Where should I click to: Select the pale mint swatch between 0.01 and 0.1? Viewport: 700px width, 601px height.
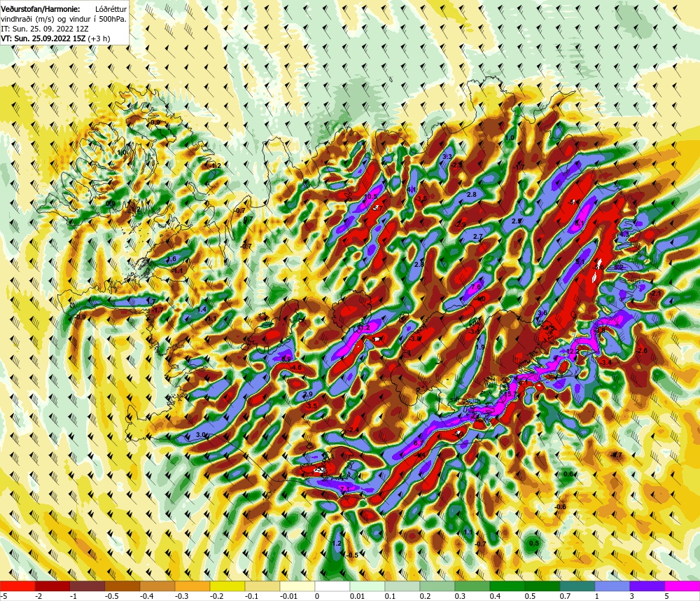[x=367, y=586]
